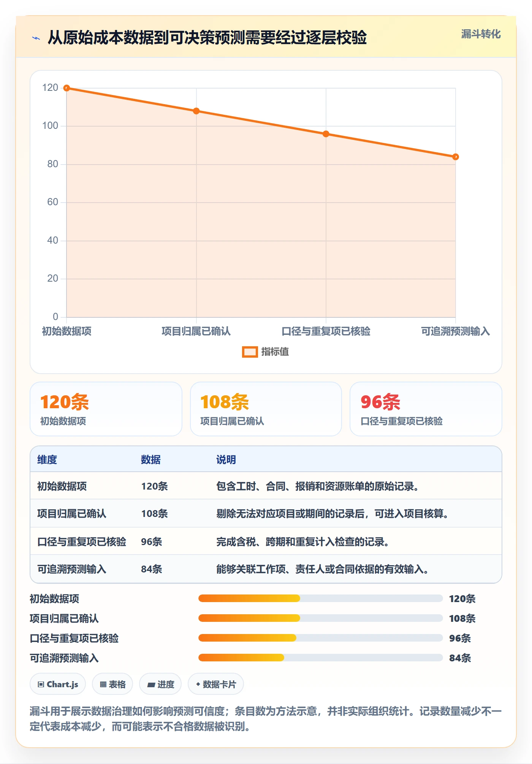Select the chart data point for 可追溯预测输入
Screen dimensions: 532x764
point(456,157)
